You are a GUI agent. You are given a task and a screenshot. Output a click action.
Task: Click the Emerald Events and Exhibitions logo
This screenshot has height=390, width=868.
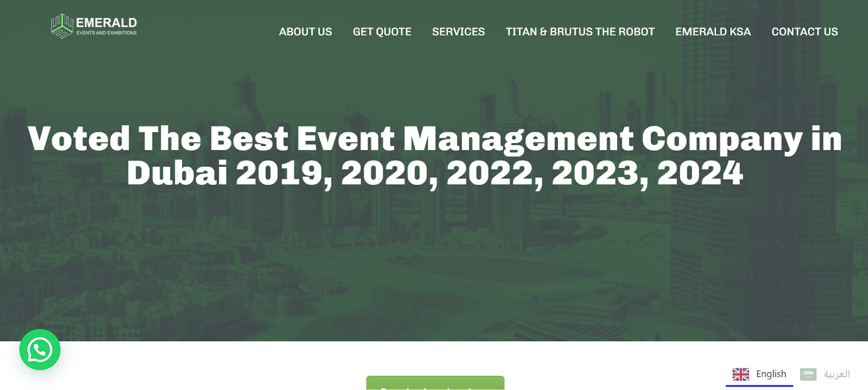pyautogui.click(x=94, y=26)
